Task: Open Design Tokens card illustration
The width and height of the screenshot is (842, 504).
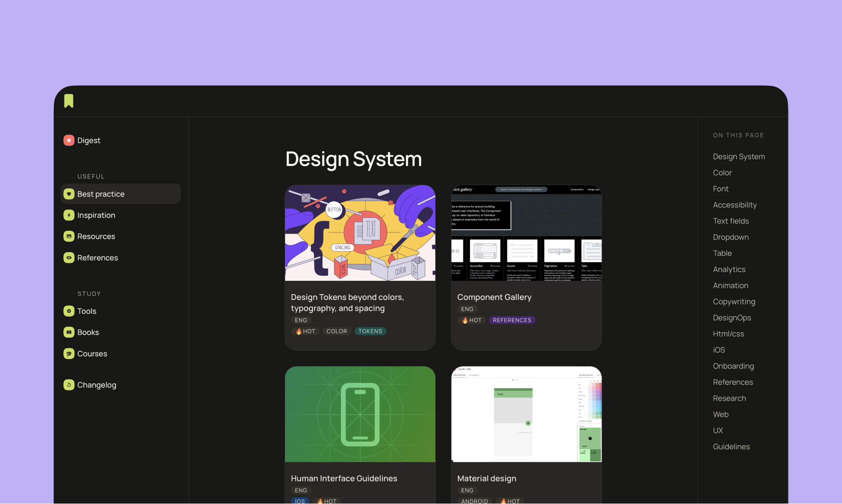Action: [x=360, y=233]
